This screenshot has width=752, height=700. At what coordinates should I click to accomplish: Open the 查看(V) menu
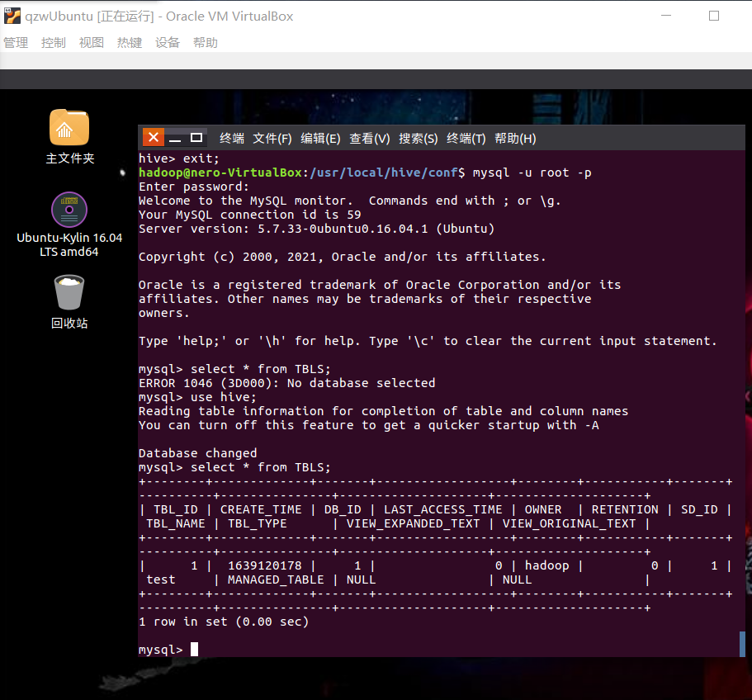point(369,139)
